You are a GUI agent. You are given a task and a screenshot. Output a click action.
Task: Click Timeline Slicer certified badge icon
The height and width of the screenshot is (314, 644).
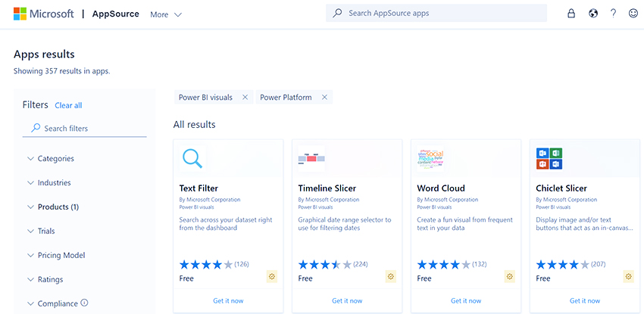click(391, 277)
